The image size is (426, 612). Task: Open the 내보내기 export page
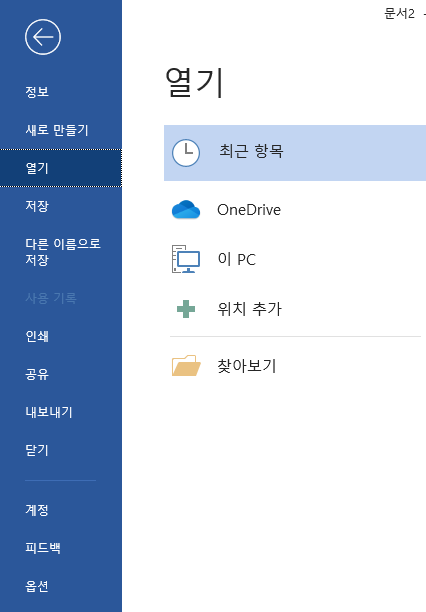(x=61, y=412)
